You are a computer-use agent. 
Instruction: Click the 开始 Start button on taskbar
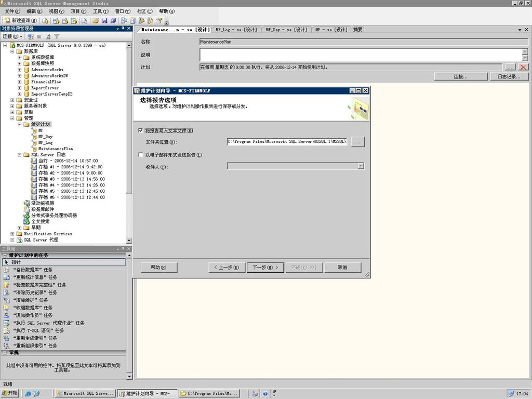coord(10,393)
